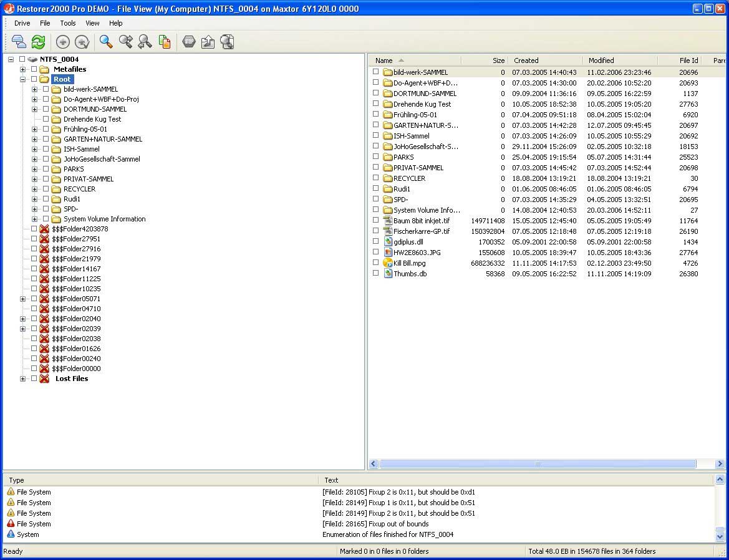Click the gdiplus.dll file icon
The height and width of the screenshot is (560, 729).
[x=388, y=242]
